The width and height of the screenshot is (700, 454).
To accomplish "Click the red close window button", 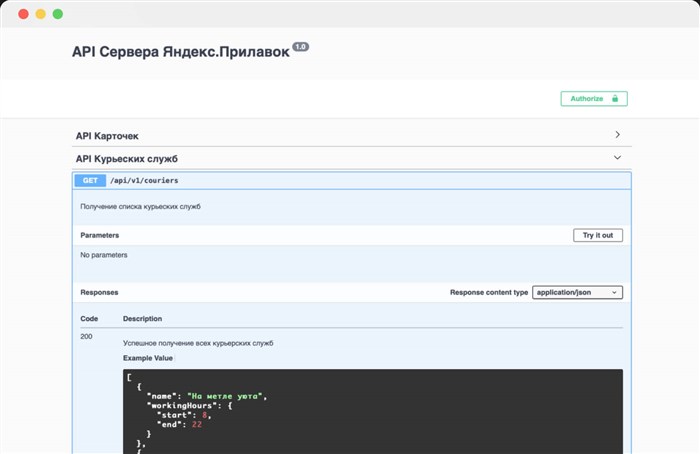I will (23, 14).
